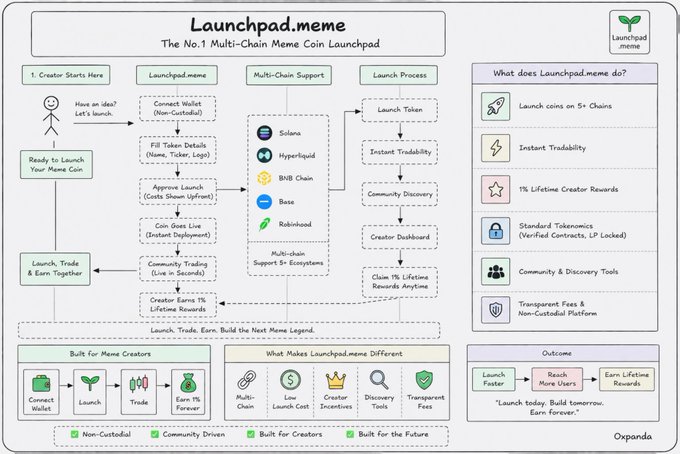The image size is (680, 454).
Task: Click the Multi-Chain link icon
Action: (246, 380)
